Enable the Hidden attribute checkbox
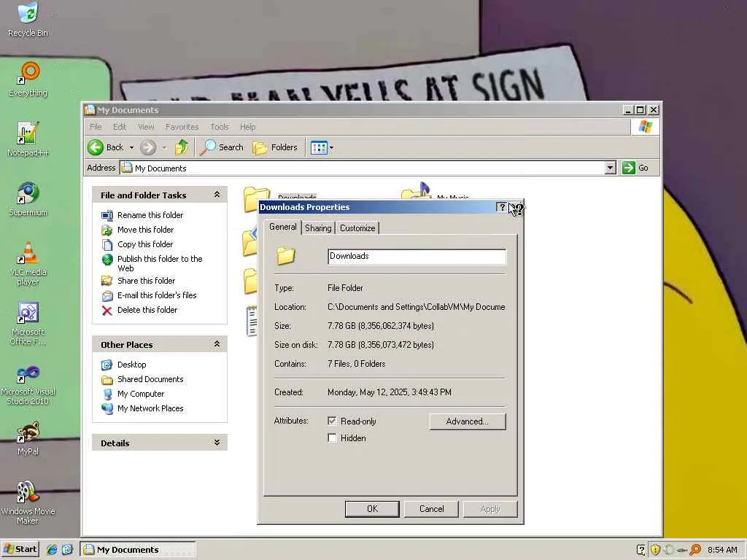 (x=332, y=437)
